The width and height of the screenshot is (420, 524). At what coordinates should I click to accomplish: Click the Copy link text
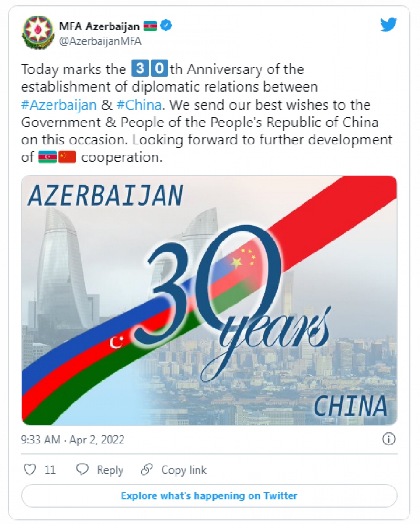pos(184,469)
